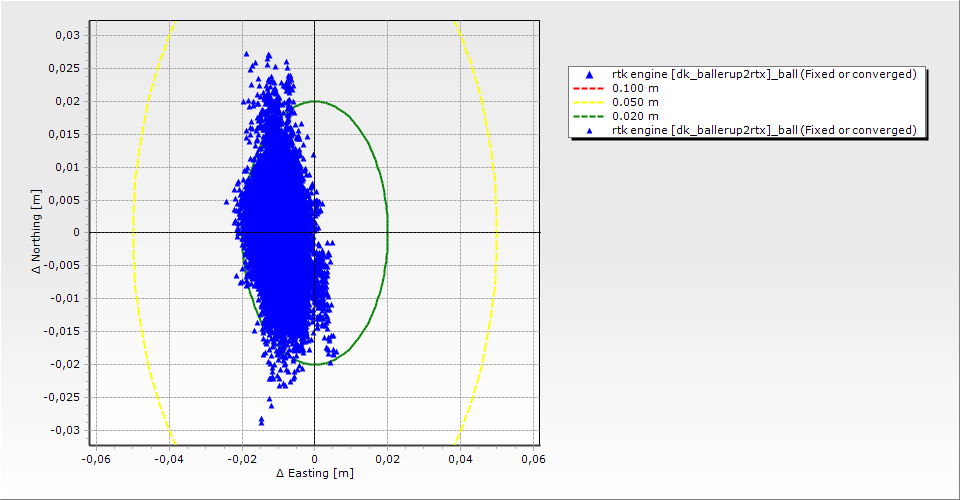Click the '0,015' Northing axis tick label
The image size is (960, 500).
click(x=64, y=134)
